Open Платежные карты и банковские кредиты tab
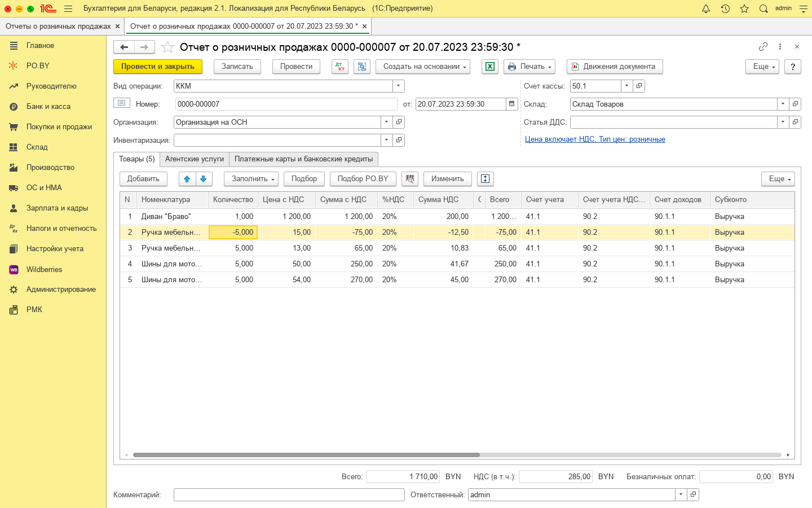 [303, 159]
